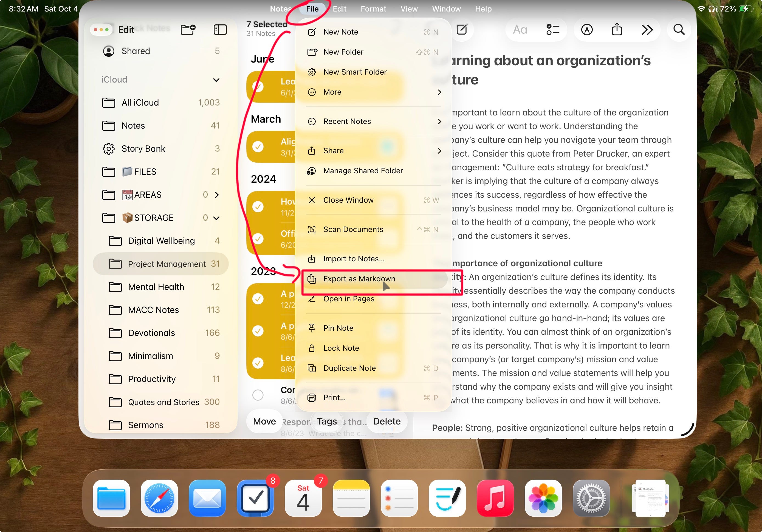Choose Export as Markdown menu item
Image resolution: width=762 pixels, height=532 pixels.
(x=359, y=279)
